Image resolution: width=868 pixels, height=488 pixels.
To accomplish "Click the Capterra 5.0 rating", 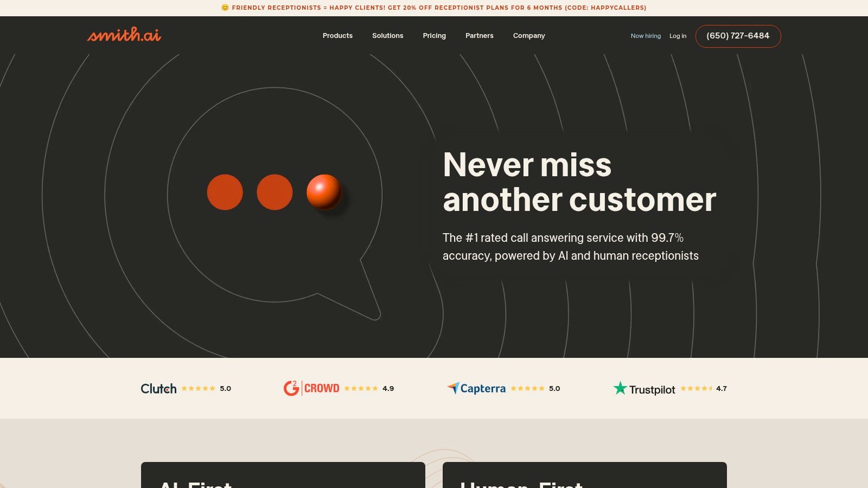I will (x=554, y=388).
